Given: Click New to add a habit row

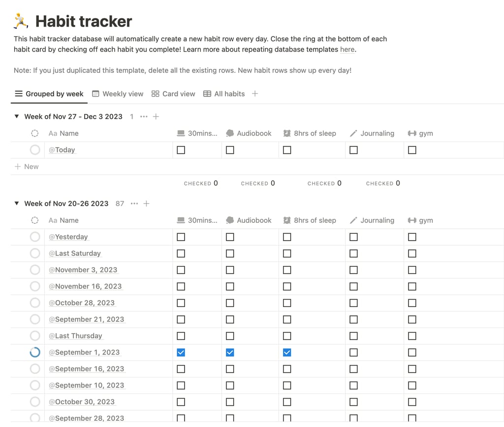Looking at the screenshot, I should pos(27,166).
